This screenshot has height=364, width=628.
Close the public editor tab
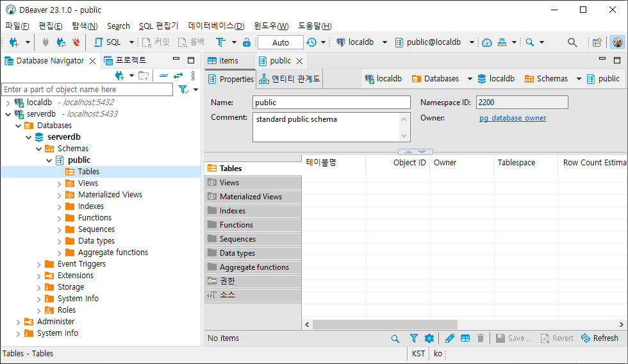[300, 61]
